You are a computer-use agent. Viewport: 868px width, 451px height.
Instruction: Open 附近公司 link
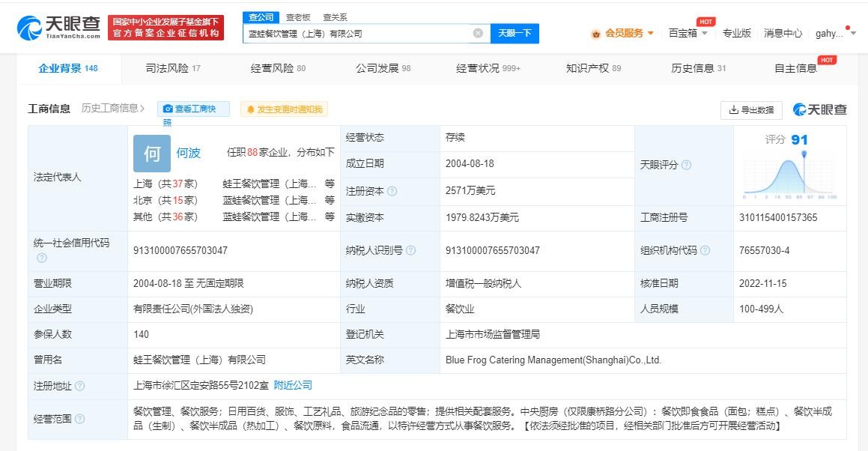tap(293, 385)
